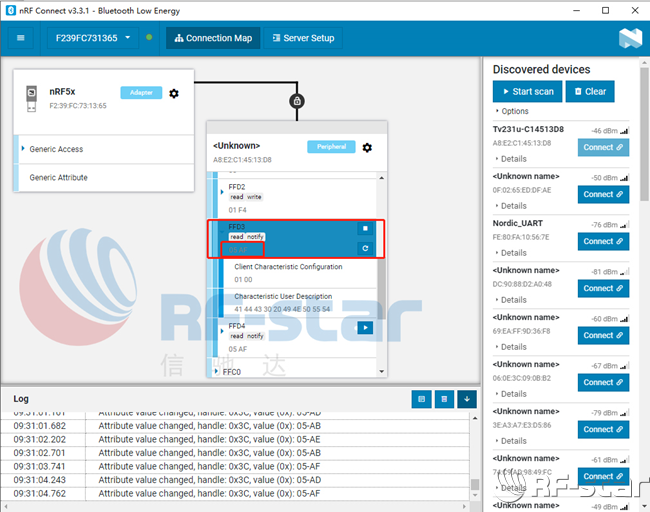650x512 pixels.
Task: Expand Details for the Nordic_UART device
Action: (512, 253)
